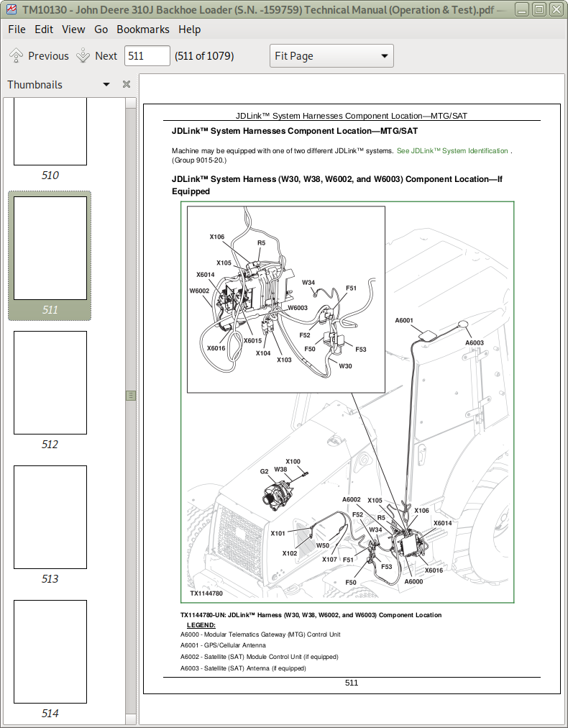
Task: Open the Edit menu
Action: [44, 29]
